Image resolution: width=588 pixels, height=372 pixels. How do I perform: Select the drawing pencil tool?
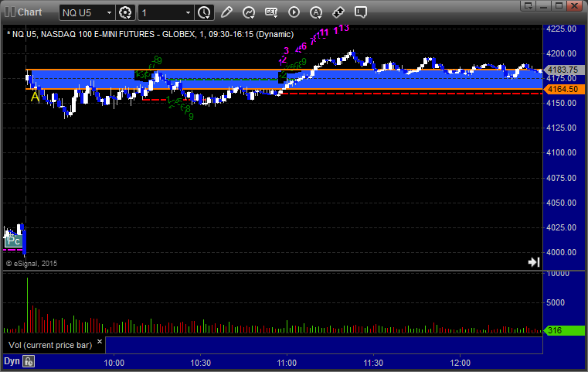(x=226, y=12)
